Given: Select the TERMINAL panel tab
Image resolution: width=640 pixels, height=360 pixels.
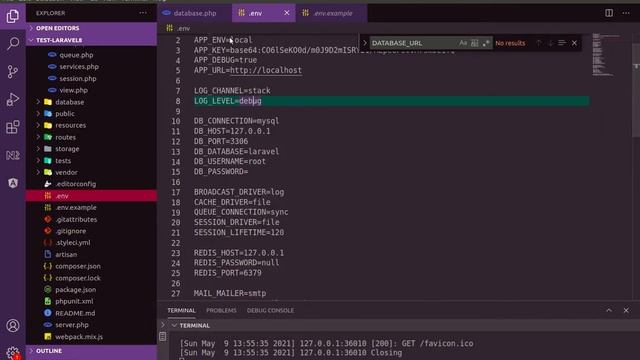Looking at the screenshot, I should [x=181, y=310].
